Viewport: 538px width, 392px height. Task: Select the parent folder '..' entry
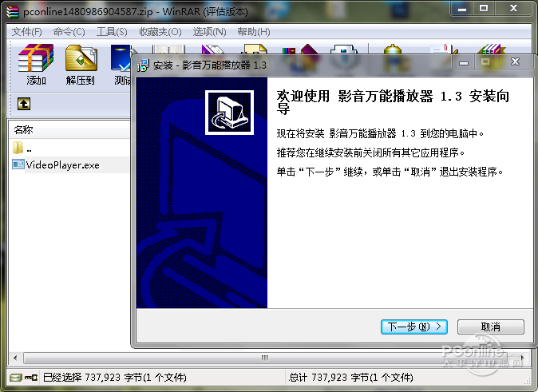click(22, 148)
